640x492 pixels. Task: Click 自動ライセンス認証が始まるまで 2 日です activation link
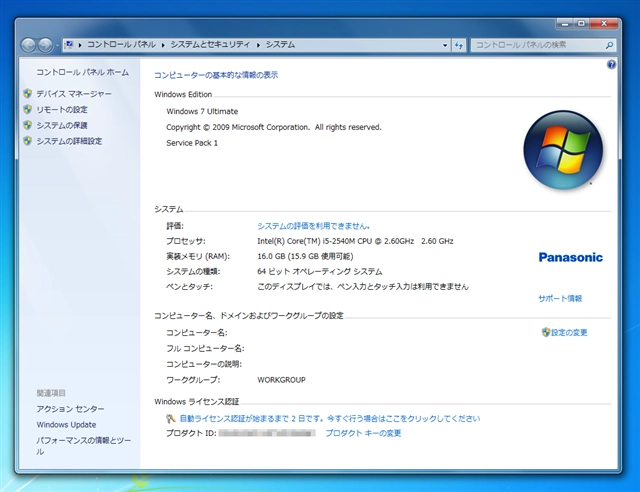point(330,419)
